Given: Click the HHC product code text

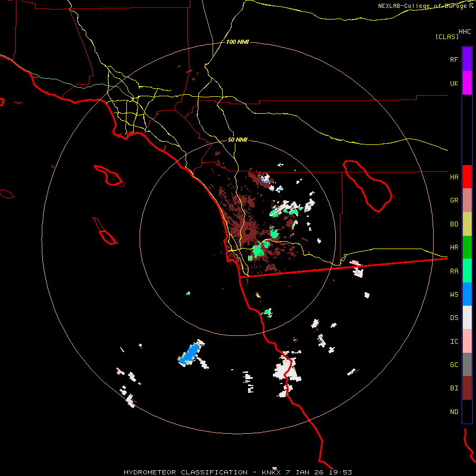Looking at the screenshot, I should point(465,32).
